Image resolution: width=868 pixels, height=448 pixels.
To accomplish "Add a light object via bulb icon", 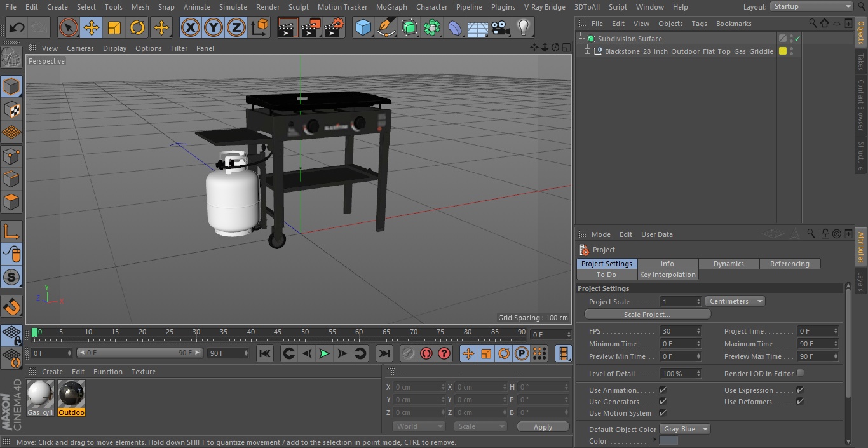I will pyautogui.click(x=523, y=27).
